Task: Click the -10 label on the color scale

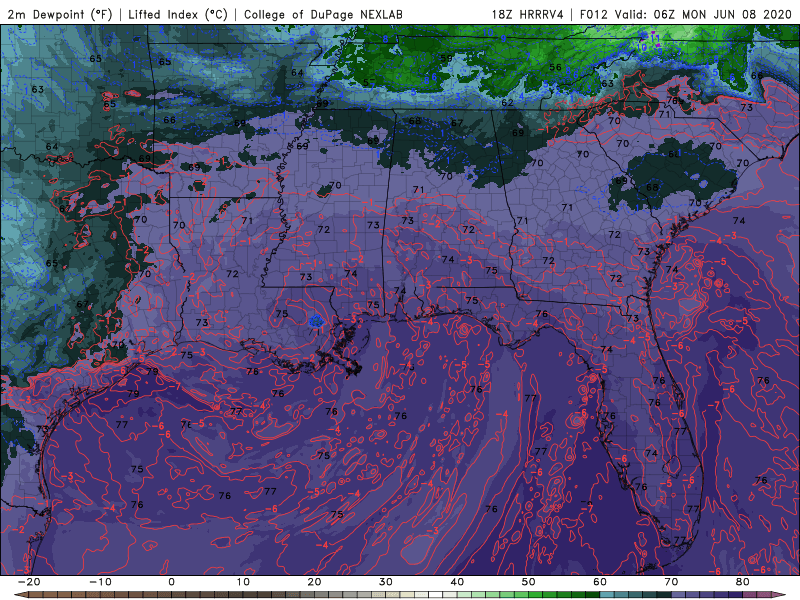Action: click(x=100, y=582)
